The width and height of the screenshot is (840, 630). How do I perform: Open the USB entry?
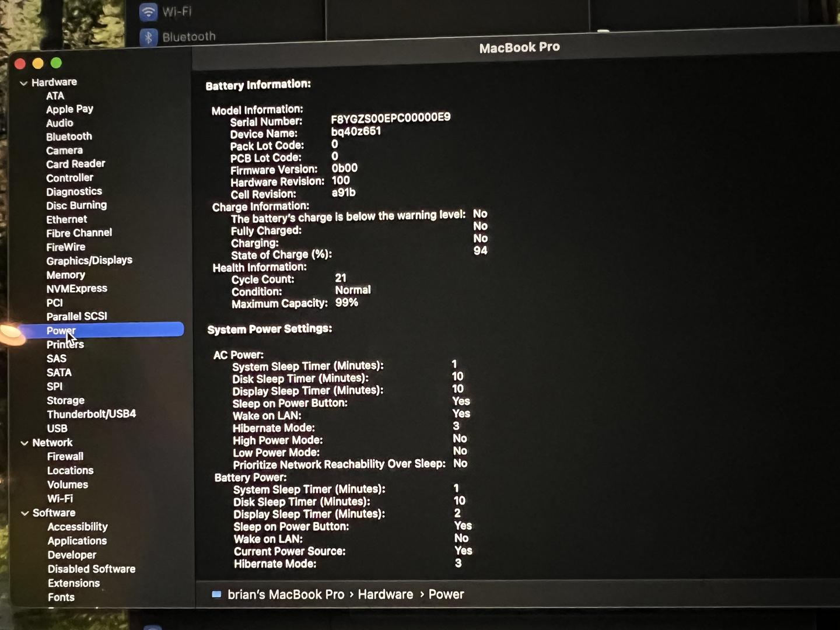pos(57,428)
